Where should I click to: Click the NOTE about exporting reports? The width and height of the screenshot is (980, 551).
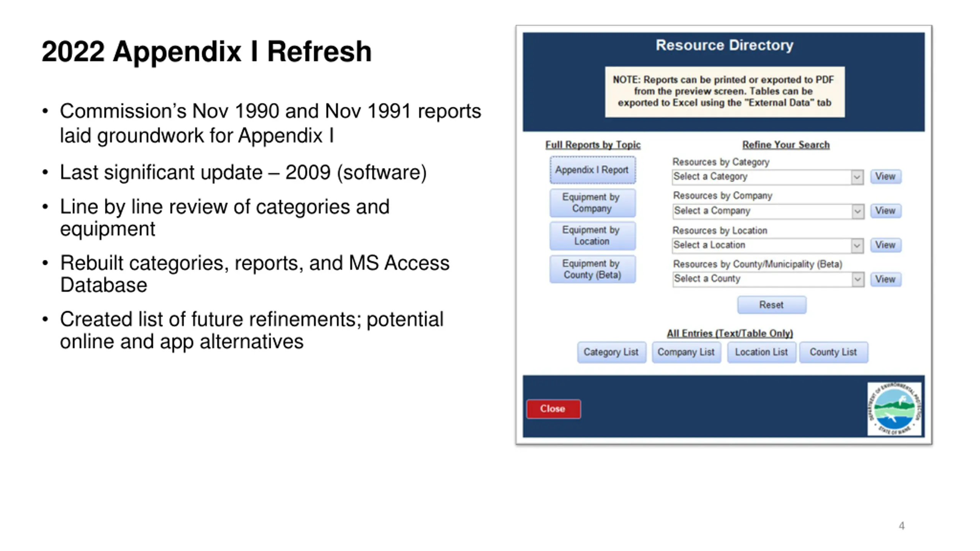725,92
